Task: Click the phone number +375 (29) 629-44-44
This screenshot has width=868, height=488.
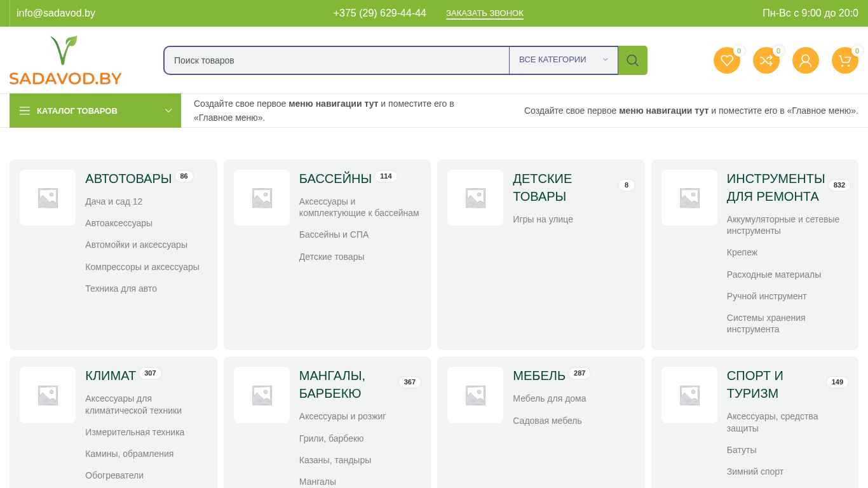Action: click(380, 13)
